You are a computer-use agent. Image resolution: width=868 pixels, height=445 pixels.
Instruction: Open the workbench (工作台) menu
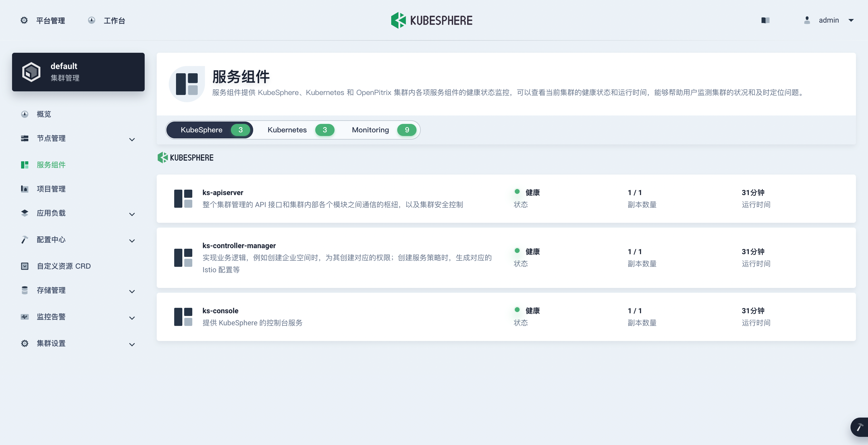(106, 20)
